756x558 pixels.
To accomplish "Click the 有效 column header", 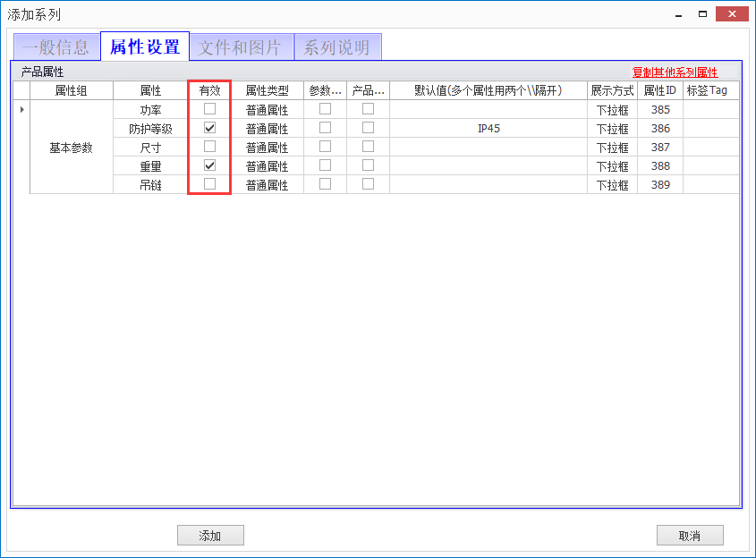I will click(x=209, y=90).
